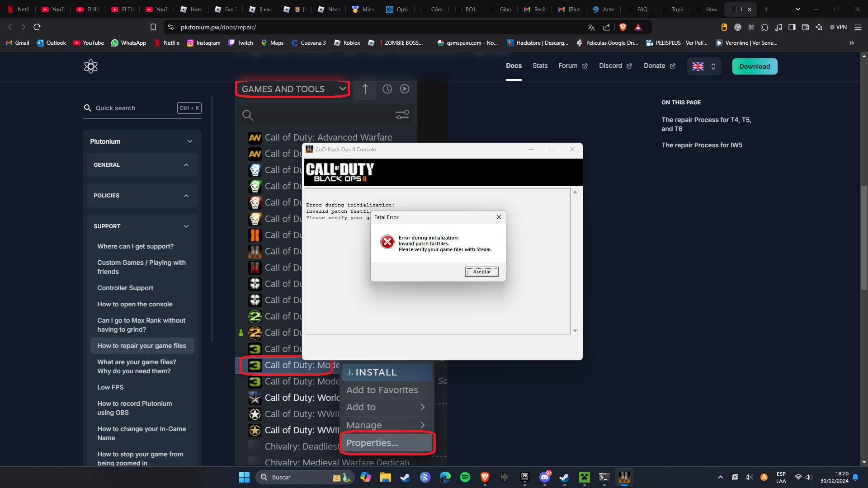Image resolution: width=868 pixels, height=488 pixels.
Task: Open the browser hamburger menu
Action: tap(858, 27)
